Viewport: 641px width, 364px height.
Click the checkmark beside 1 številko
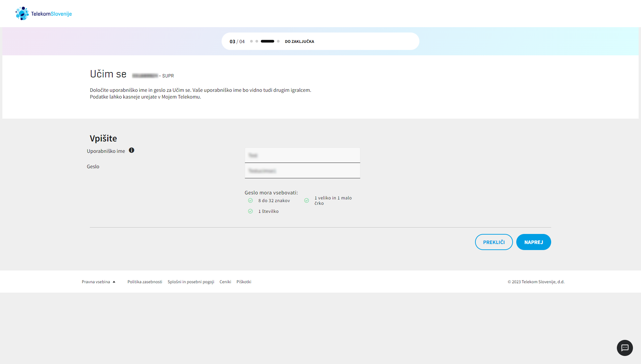[x=250, y=211]
